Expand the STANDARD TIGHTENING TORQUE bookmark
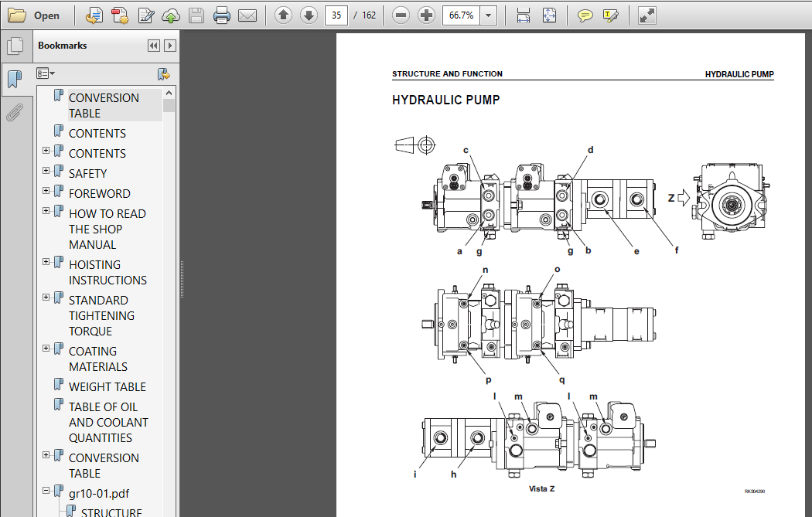The image size is (812, 517). click(x=46, y=298)
